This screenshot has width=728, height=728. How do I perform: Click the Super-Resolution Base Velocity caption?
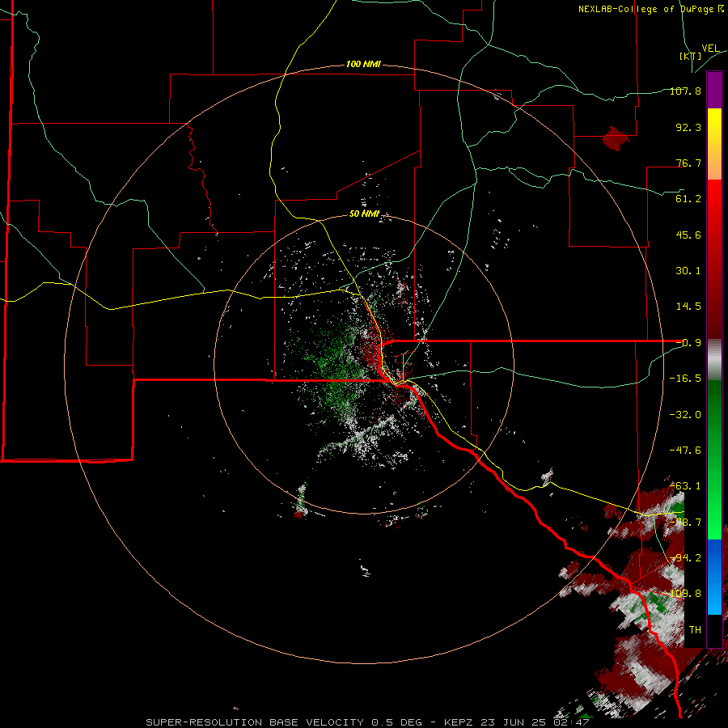point(367,722)
